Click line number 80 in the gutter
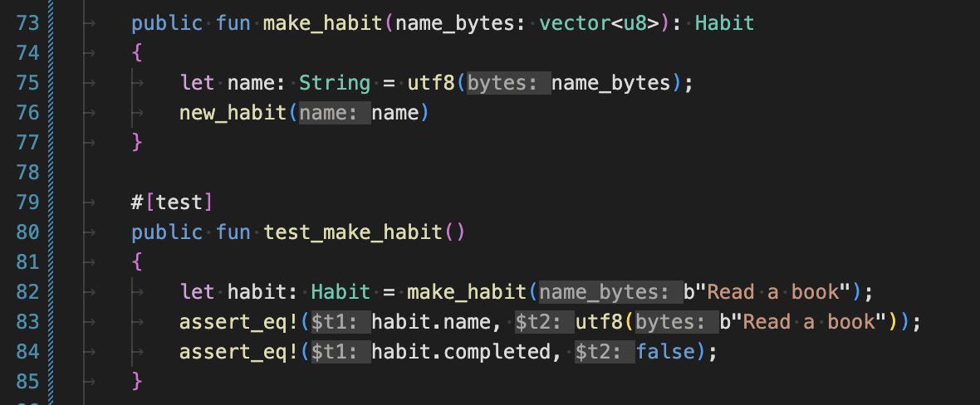Viewport: 980px width, 405px height. (27, 232)
